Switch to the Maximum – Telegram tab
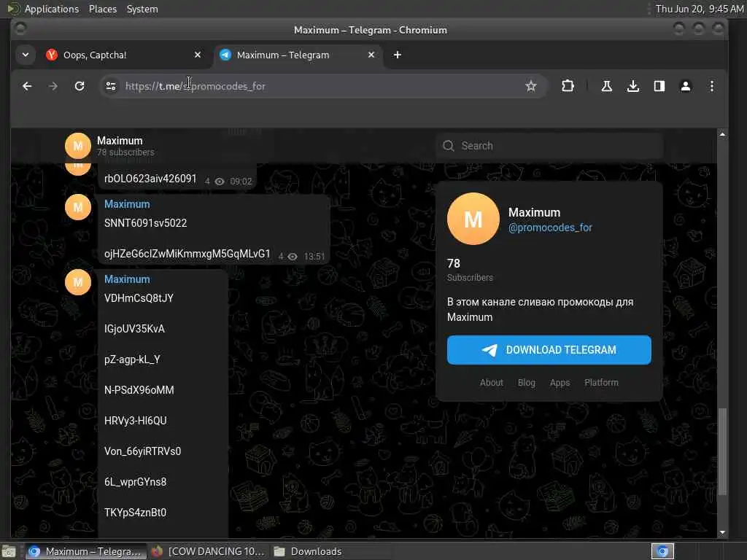This screenshot has width=747, height=560. click(x=298, y=55)
